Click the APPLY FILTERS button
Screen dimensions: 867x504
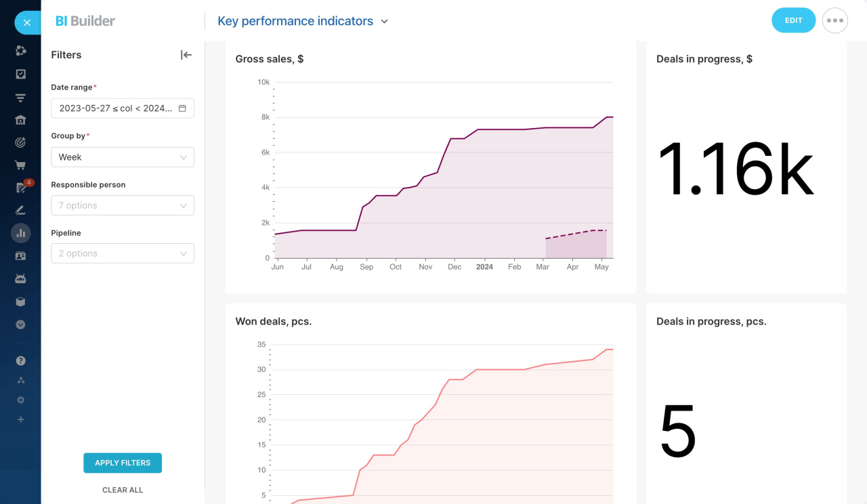point(123,463)
